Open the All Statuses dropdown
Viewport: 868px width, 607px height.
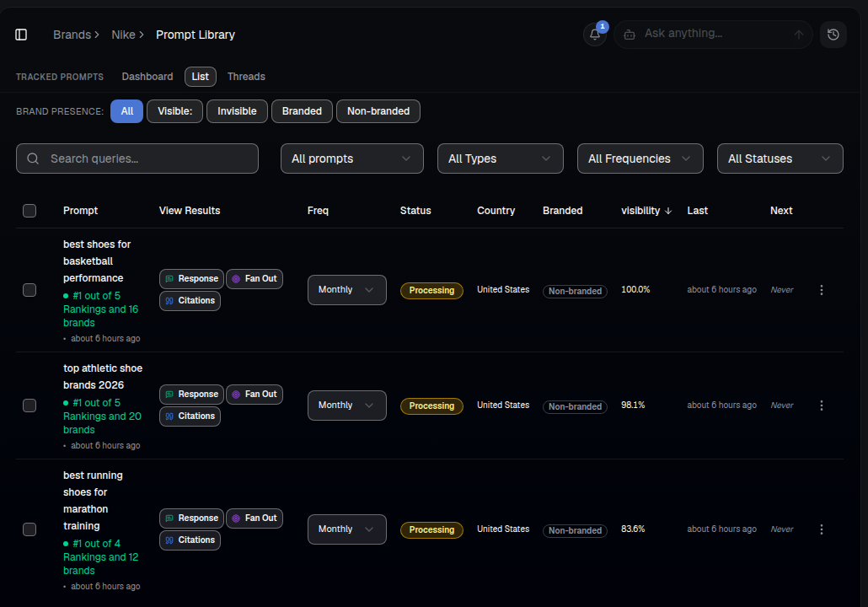click(x=780, y=159)
